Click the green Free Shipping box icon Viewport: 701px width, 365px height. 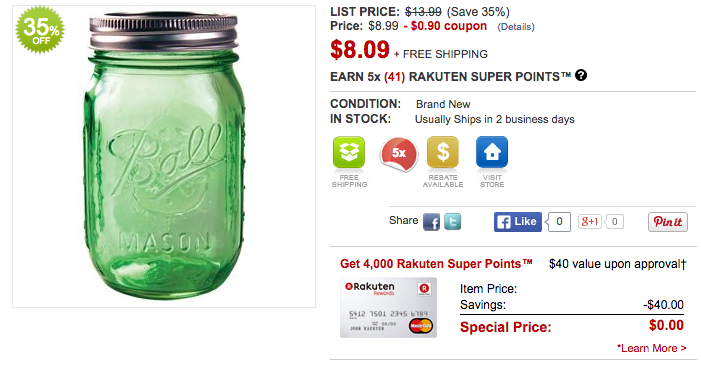[349, 153]
